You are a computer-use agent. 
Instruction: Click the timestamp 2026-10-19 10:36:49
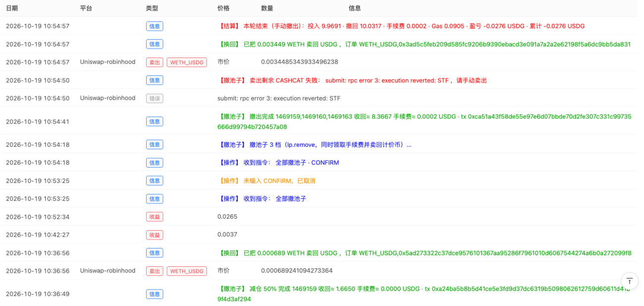pyautogui.click(x=38, y=294)
